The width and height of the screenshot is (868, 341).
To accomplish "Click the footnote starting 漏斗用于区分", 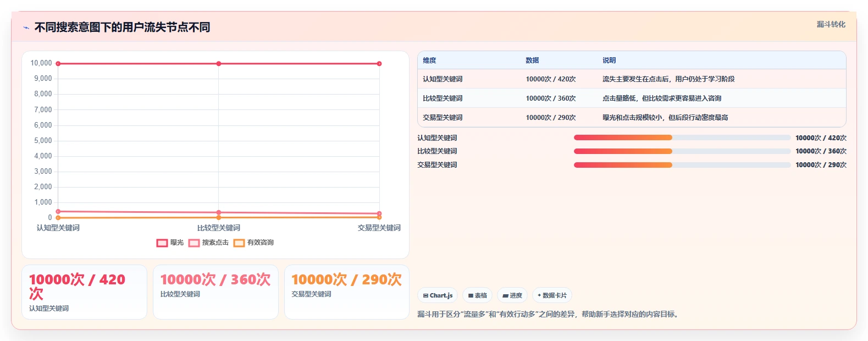I will click(549, 315).
